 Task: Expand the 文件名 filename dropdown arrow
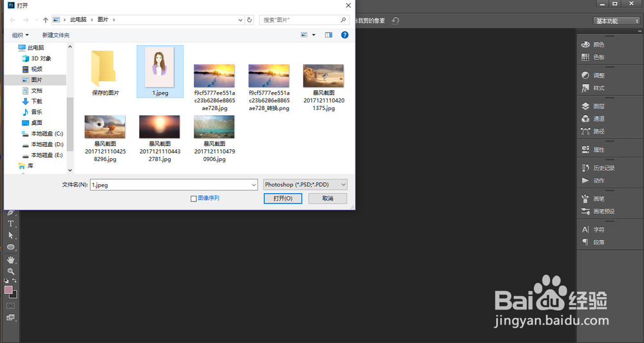tap(254, 185)
